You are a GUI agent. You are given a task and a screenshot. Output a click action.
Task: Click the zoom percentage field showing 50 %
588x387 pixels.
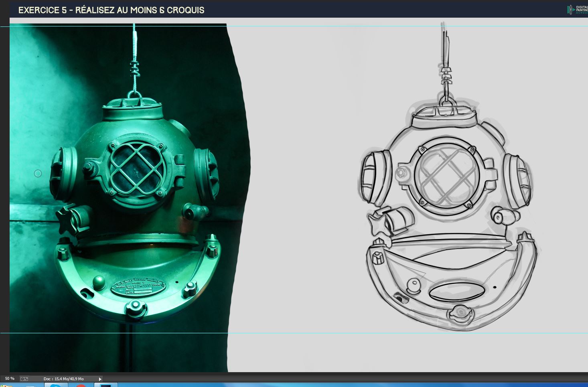coord(10,379)
